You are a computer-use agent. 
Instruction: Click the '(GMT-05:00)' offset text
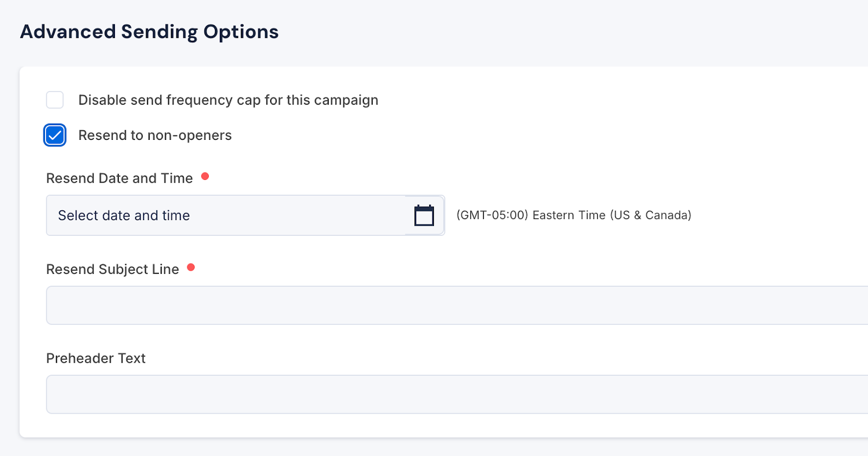click(x=492, y=215)
